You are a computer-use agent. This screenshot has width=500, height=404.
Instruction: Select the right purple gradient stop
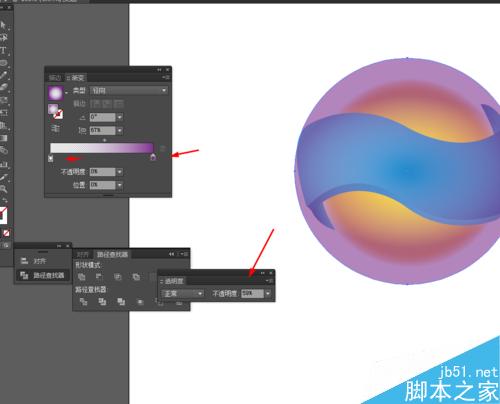pos(153,157)
